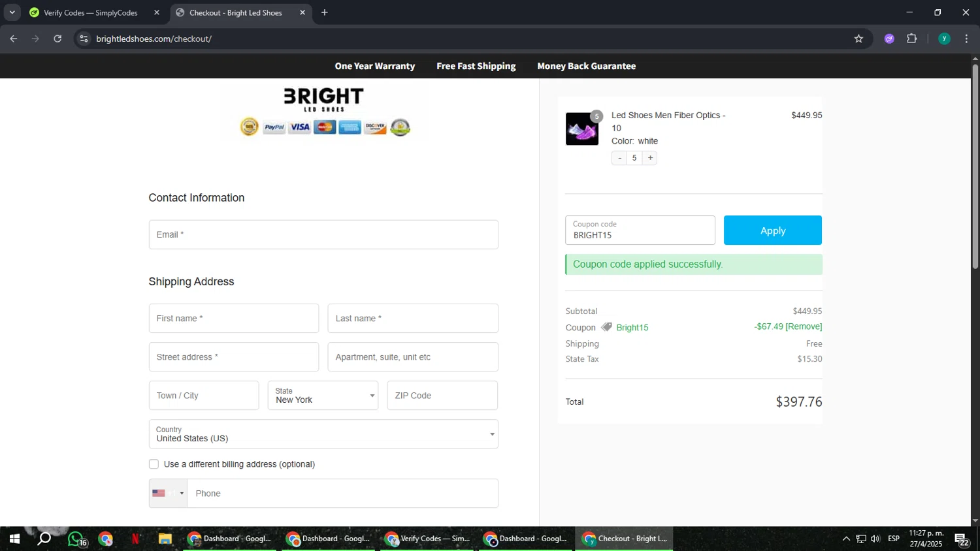Open the notification center icon
This screenshot has height=551, width=980.
pyautogui.click(x=962, y=540)
